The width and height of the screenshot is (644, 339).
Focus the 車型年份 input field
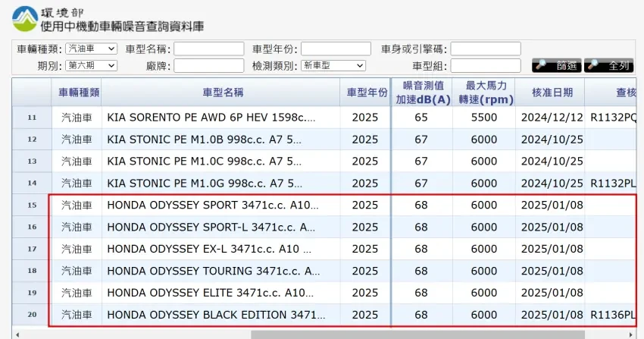coord(336,49)
